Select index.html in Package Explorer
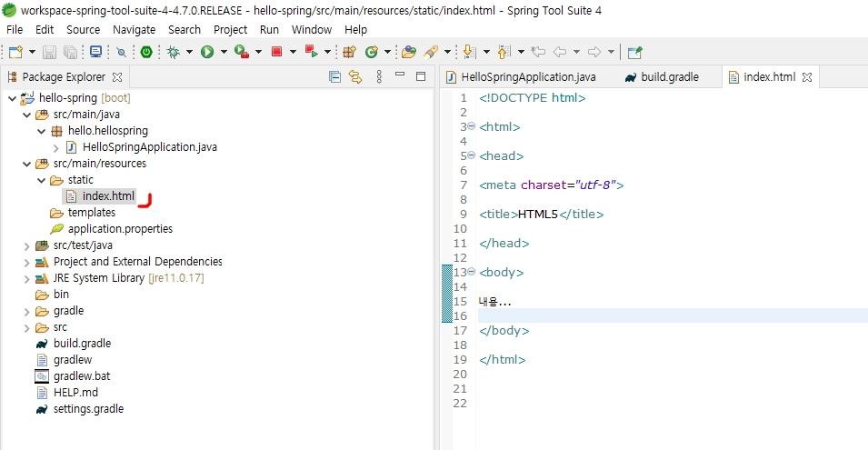 point(107,196)
